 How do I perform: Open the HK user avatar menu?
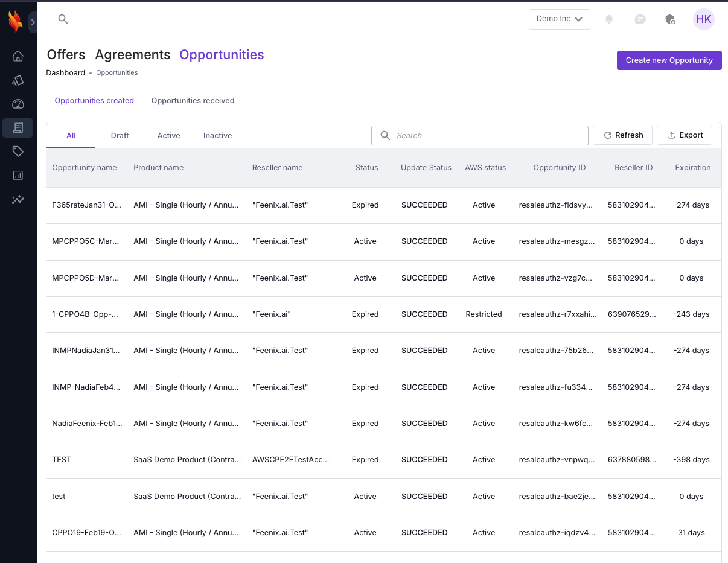click(703, 19)
